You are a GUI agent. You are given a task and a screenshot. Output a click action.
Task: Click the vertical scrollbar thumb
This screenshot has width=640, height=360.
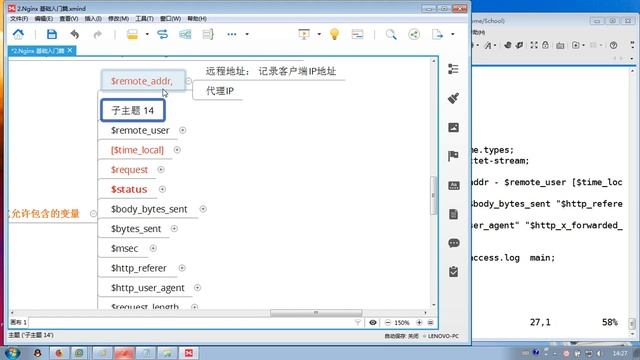pyautogui.click(x=433, y=195)
